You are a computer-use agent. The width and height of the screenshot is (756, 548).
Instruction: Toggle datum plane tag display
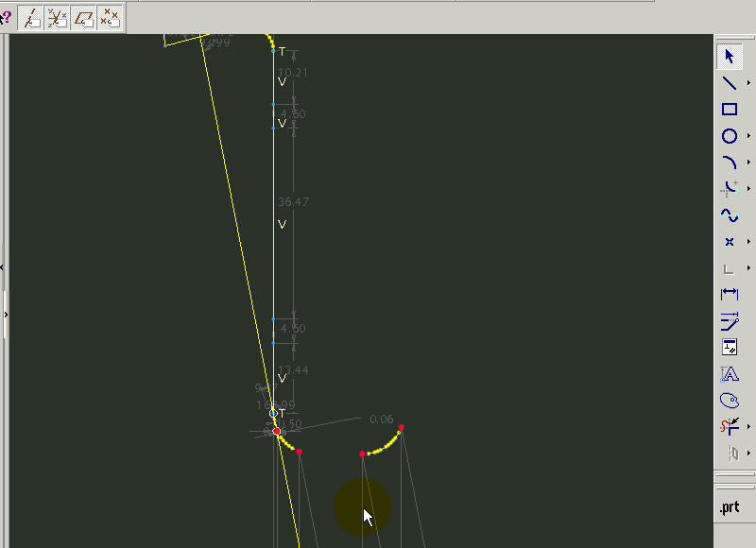point(83,18)
